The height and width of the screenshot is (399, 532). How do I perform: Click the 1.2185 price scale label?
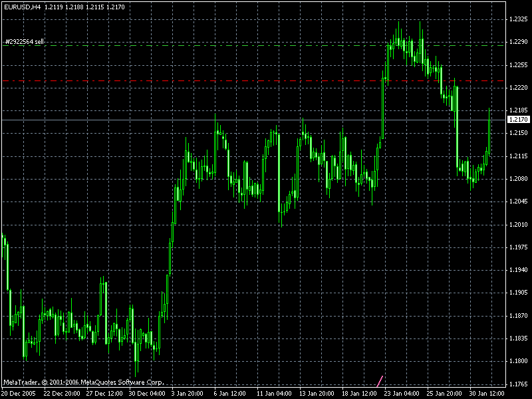click(x=519, y=110)
